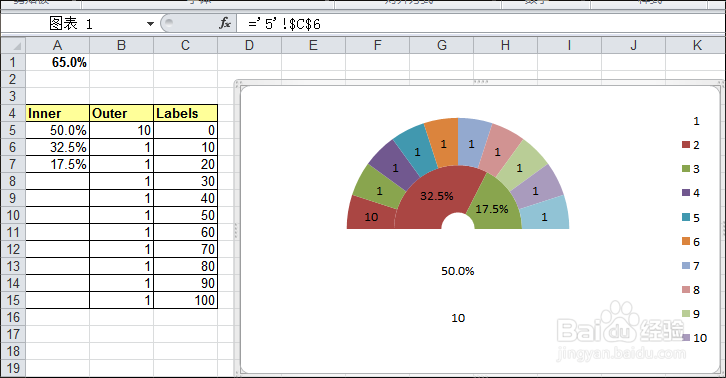726x378 pixels.
Task: Select column B header
Action: [x=121, y=45]
